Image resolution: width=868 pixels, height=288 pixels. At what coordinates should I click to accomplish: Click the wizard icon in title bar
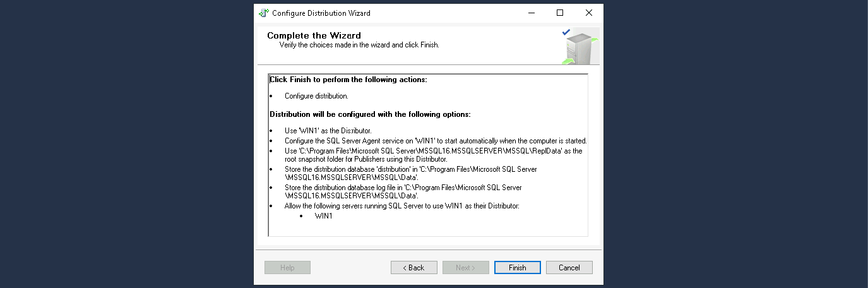(264, 13)
